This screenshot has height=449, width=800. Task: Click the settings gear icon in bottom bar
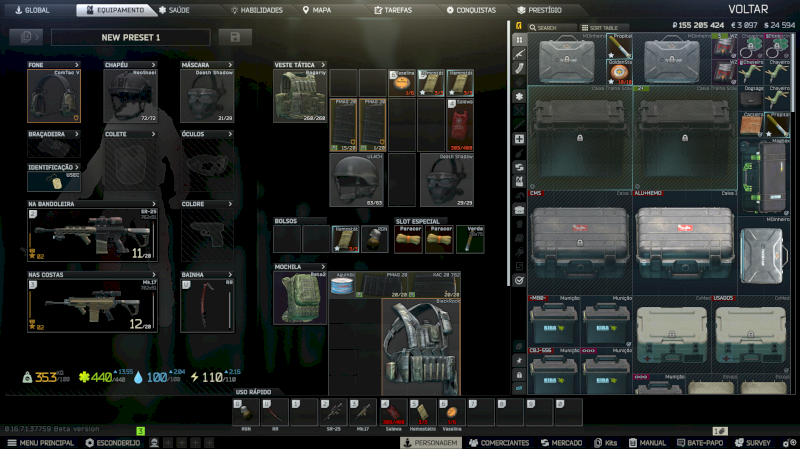coord(789,442)
